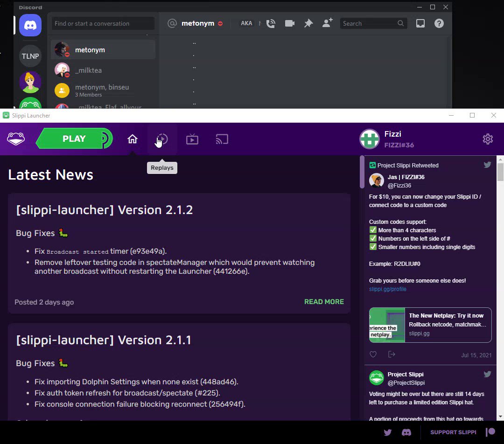Open the Version 2.1.1 news headline
The width and height of the screenshot is (504, 444).
point(104,340)
